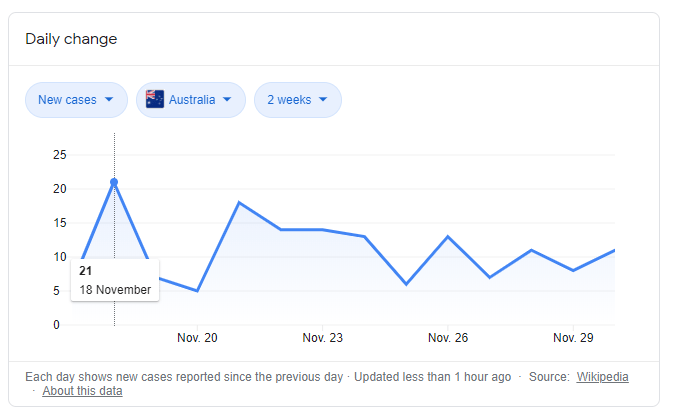
Task: Select the chart peak of 18 cases
Action: pos(239,203)
